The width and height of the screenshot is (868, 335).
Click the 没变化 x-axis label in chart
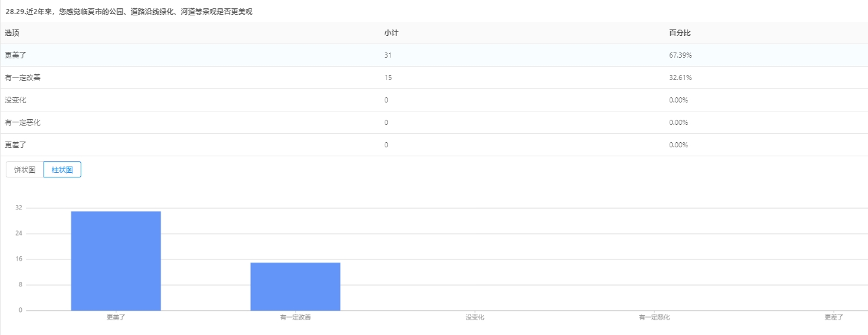tap(475, 317)
